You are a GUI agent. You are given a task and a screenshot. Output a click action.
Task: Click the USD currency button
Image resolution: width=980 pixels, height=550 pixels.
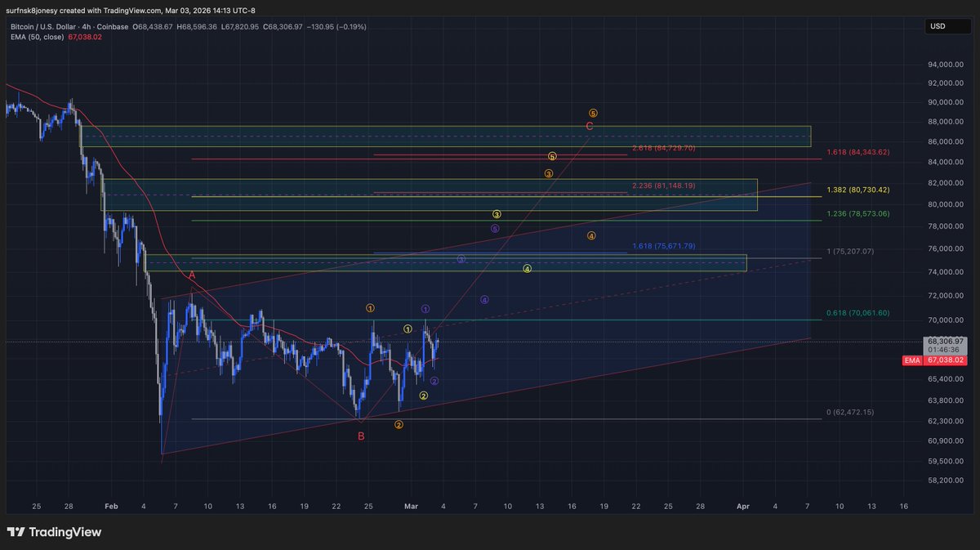[948, 26]
